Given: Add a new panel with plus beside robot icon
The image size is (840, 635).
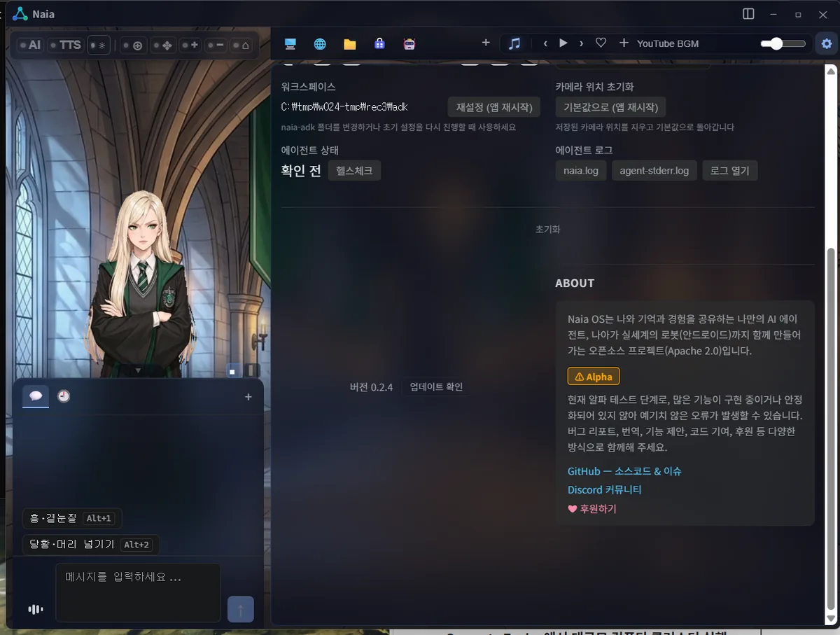Looking at the screenshot, I should coord(486,43).
